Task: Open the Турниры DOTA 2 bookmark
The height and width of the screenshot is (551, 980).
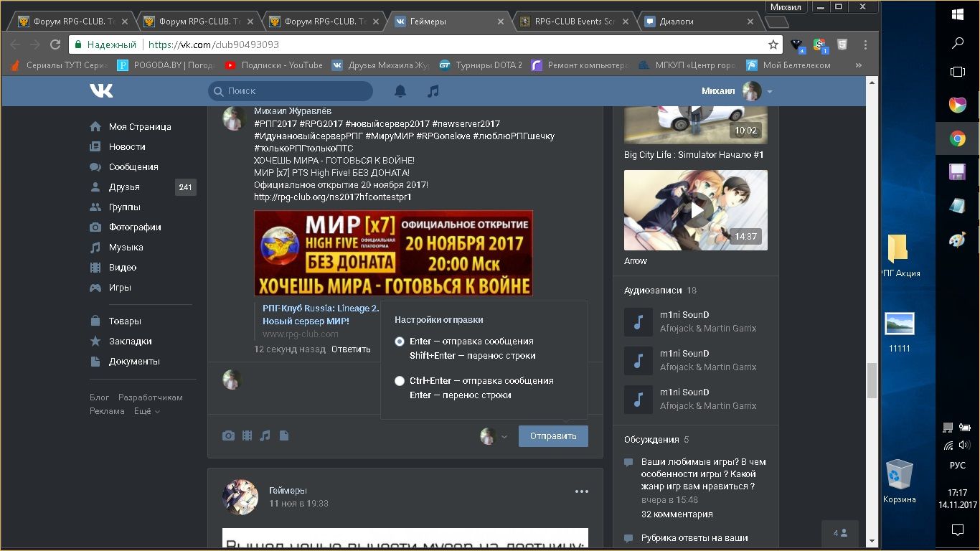Action: click(x=481, y=65)
